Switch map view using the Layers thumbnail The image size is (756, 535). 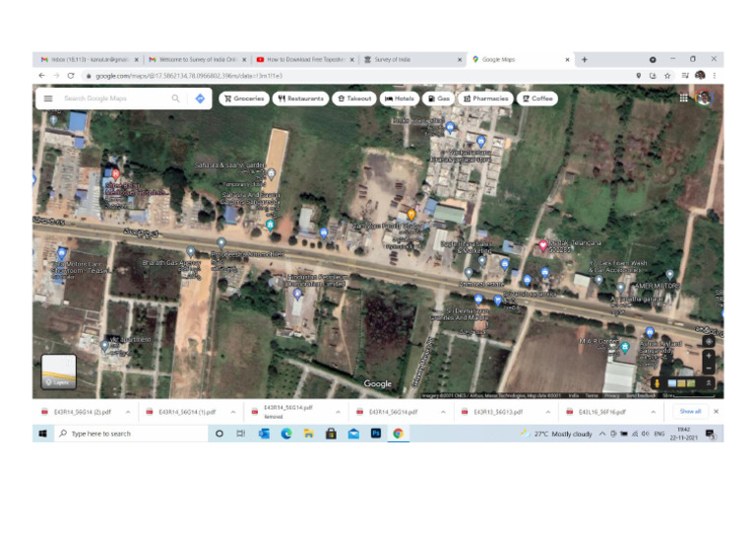59,372
